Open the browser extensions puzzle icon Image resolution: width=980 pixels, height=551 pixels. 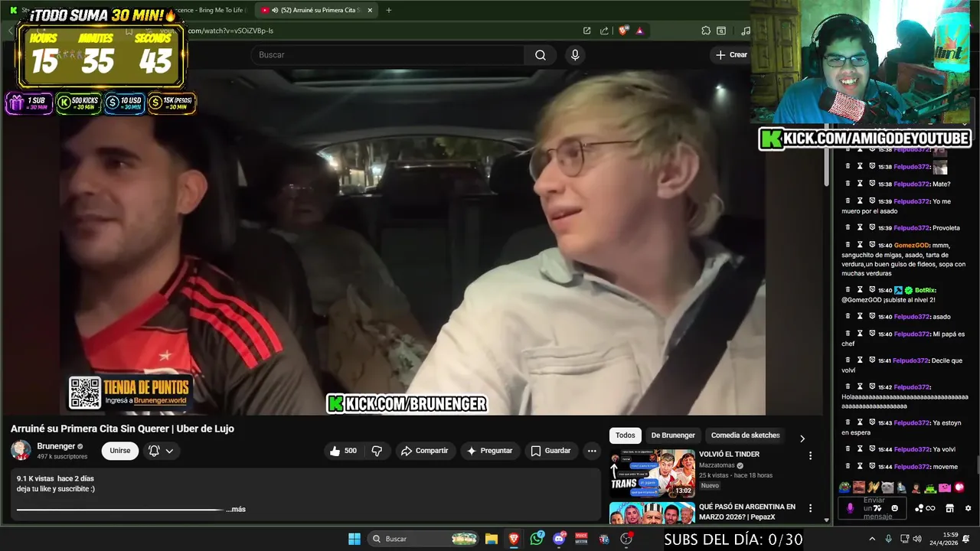706,31
